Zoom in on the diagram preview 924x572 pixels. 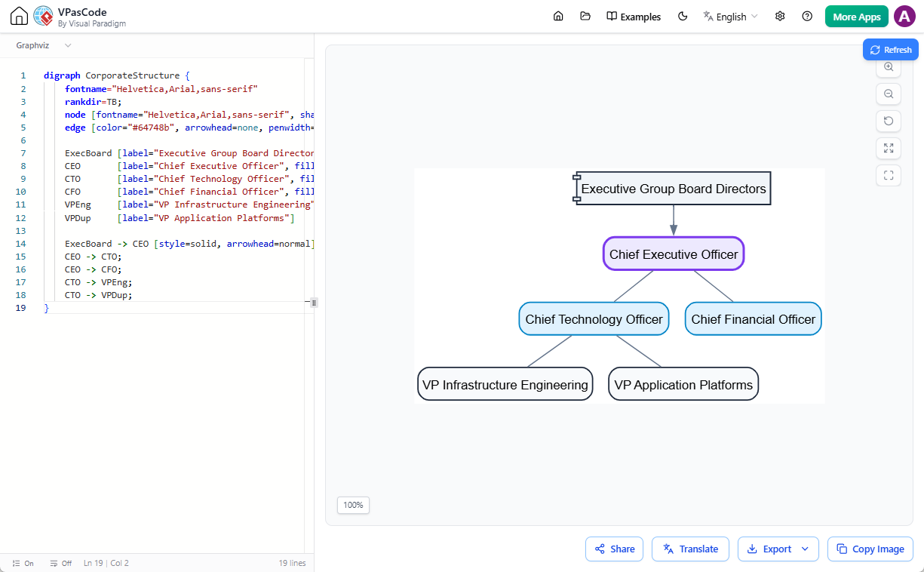point(889,67)
